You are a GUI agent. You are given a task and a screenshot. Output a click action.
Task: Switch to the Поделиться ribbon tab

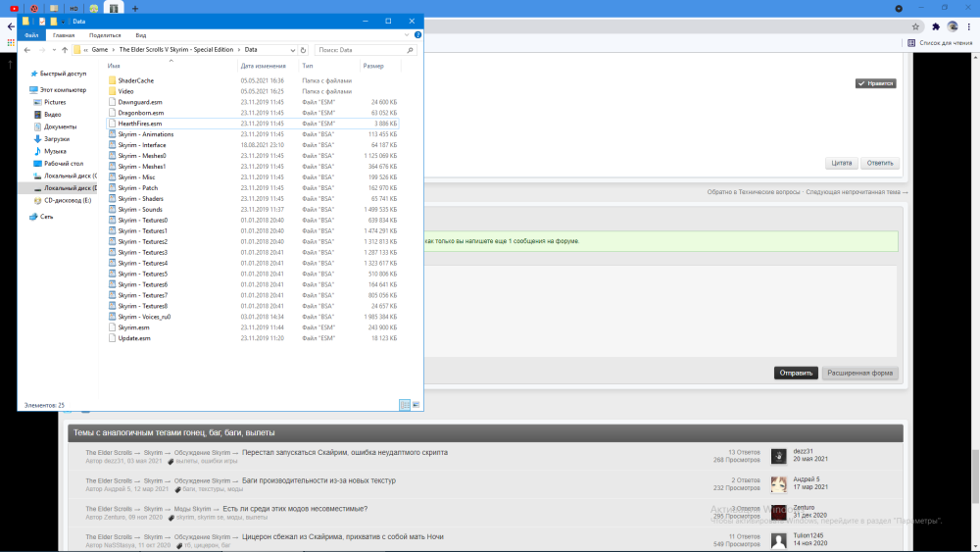coord(105,35)
